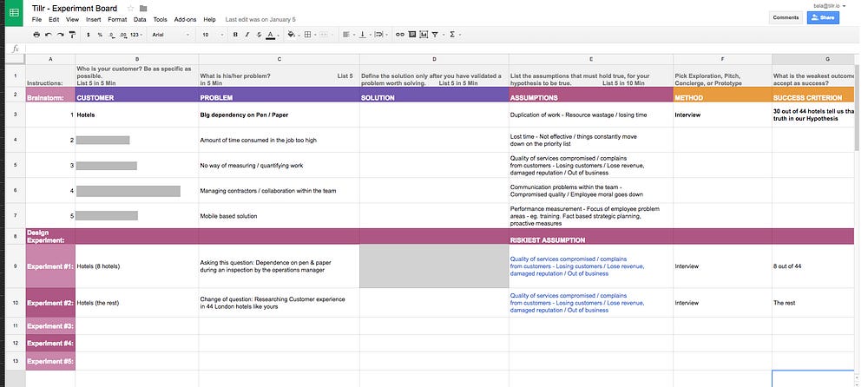This screenshot has width=868, height=387.
Task: Open the vertical align dropdown
Action: pos(364,35)
